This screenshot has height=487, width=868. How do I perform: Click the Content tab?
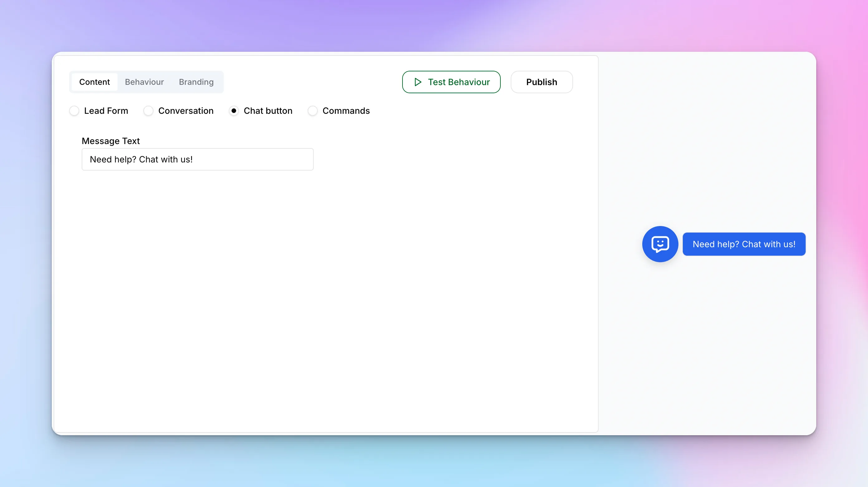point(94,82)
